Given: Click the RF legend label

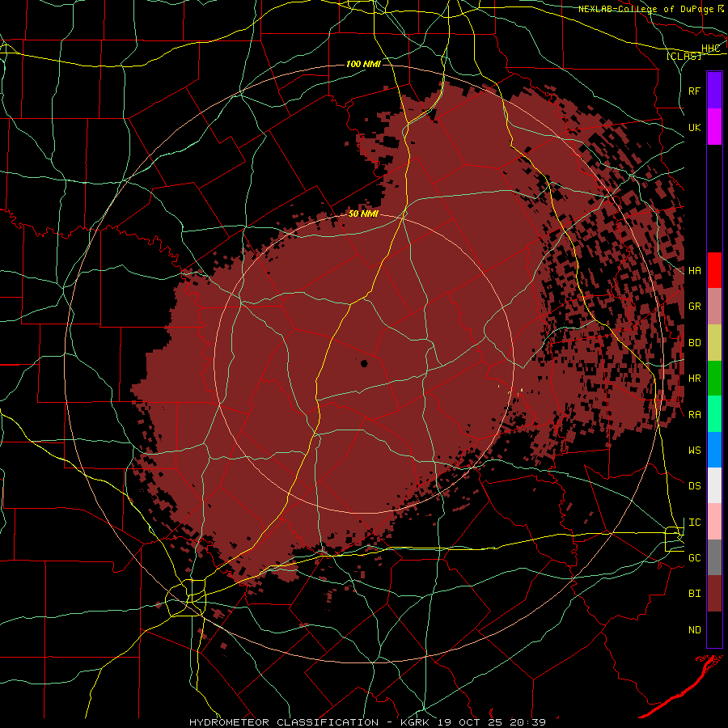Looking at the screenshot, I should 695,91.
